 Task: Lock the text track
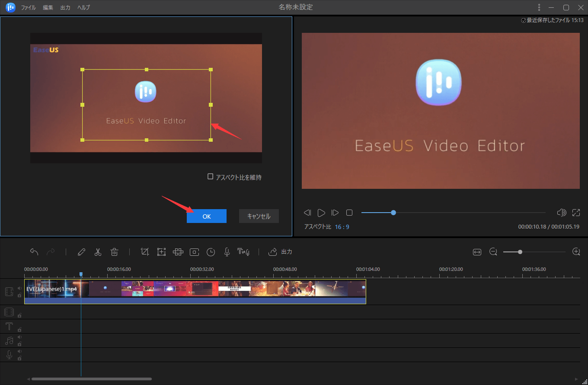[x=19, y=330]
